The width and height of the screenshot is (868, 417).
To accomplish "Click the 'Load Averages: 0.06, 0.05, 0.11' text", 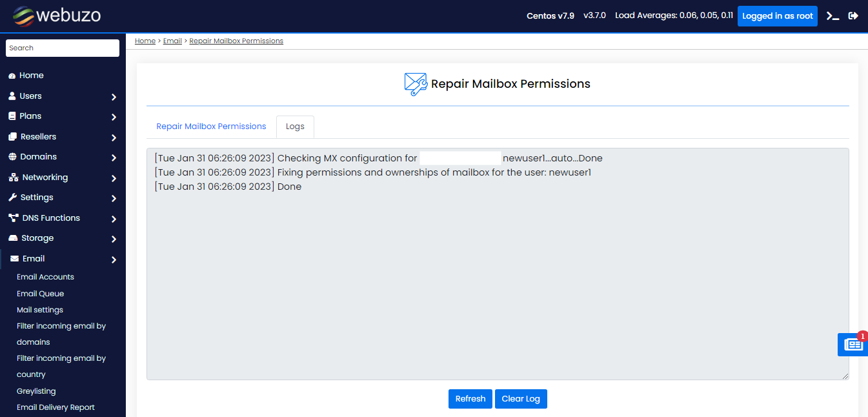I will pos(674,16).
